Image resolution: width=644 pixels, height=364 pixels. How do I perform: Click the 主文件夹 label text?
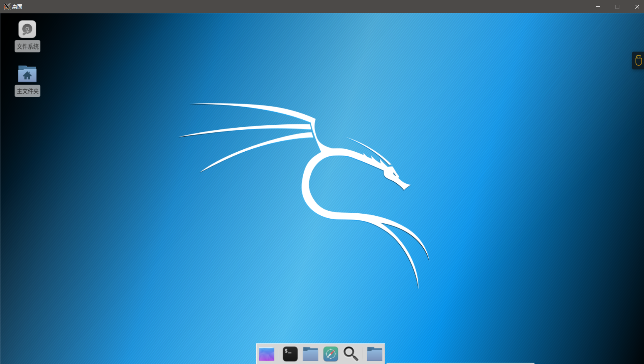click(28, 91)
